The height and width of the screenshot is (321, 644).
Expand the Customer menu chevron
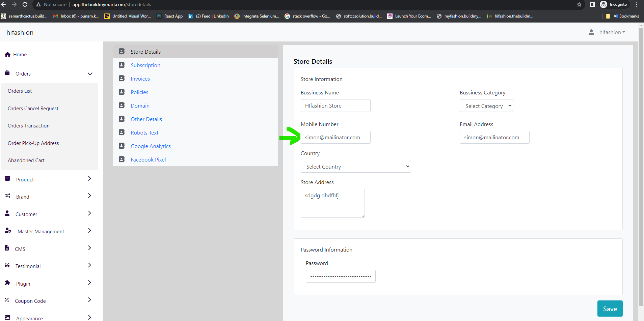(x=89, y=213)
